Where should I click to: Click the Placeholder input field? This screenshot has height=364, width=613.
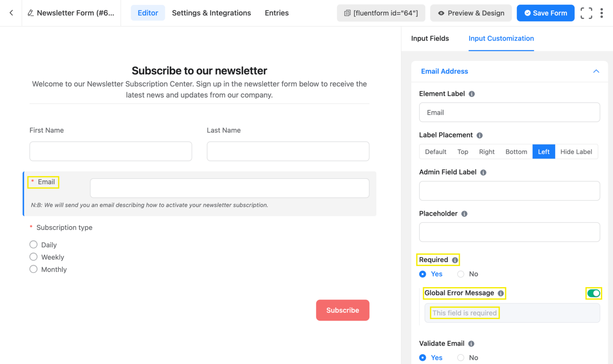(509, 232)
